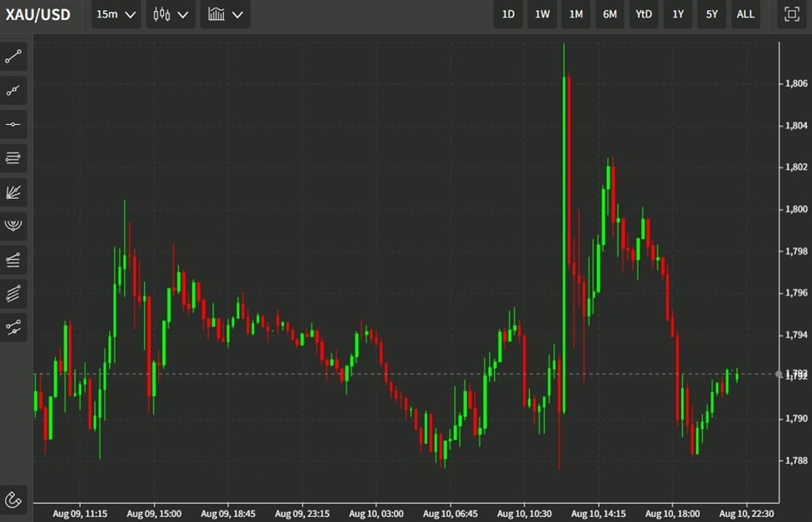
Task: Toggle magnet mode on the chart
Action: [x=13, y=498]
